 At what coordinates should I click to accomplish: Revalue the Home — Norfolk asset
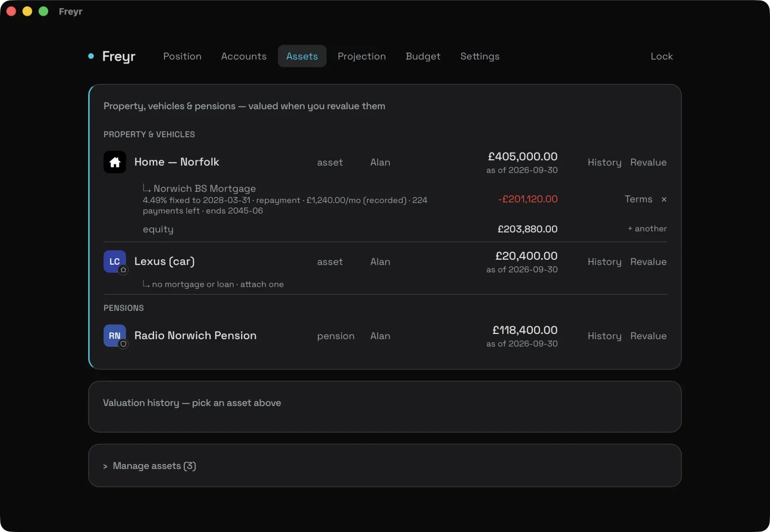click(x=648, y=163)
